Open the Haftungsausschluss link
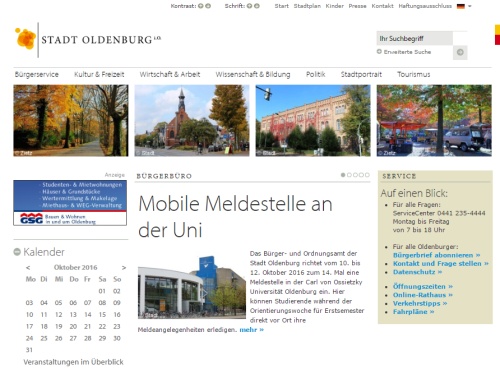Viewport: 500px width, 369px height. pyautogui.click(x=425, y=6)
